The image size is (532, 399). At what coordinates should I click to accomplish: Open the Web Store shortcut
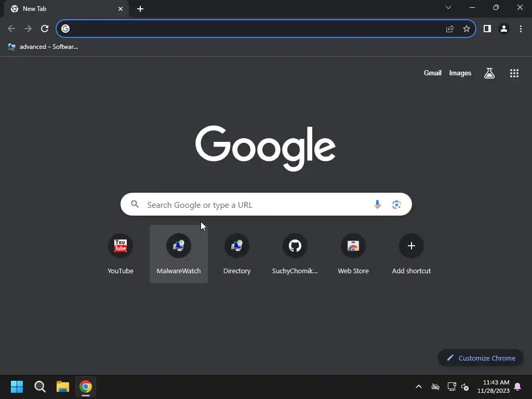pos(353,254)
